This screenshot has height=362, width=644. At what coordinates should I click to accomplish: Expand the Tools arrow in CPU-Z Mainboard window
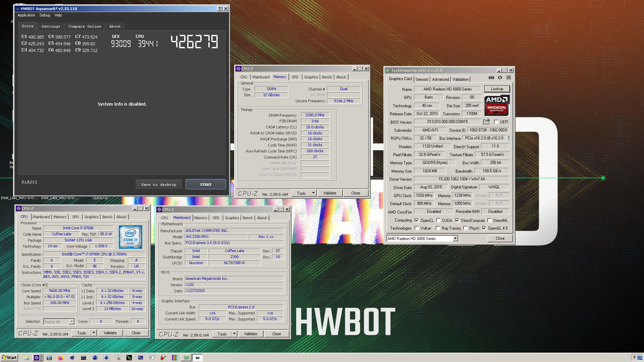pyautogui.click(x=234, y=334)
